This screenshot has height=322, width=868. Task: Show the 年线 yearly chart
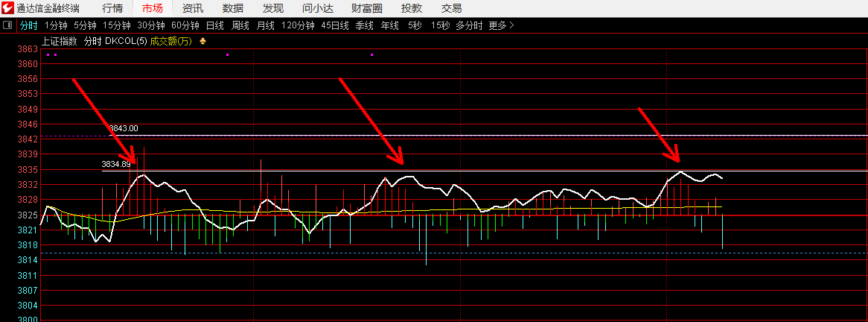pyautogui.click(x=390, y=25)
